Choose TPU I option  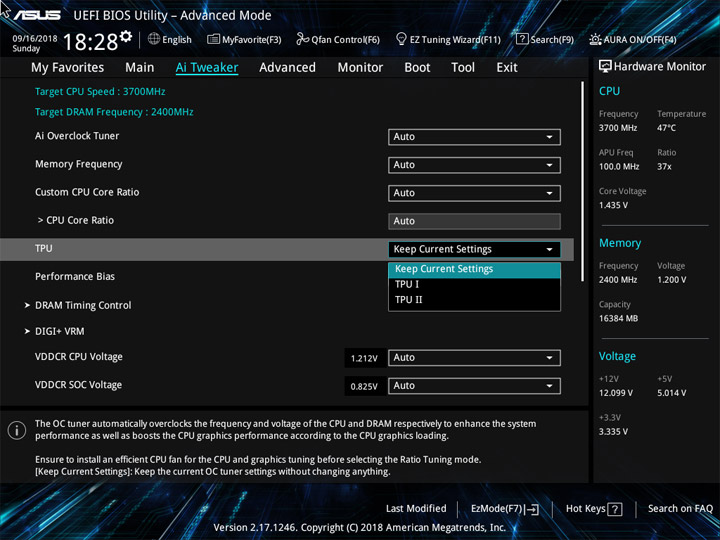[x=474, y=285]
